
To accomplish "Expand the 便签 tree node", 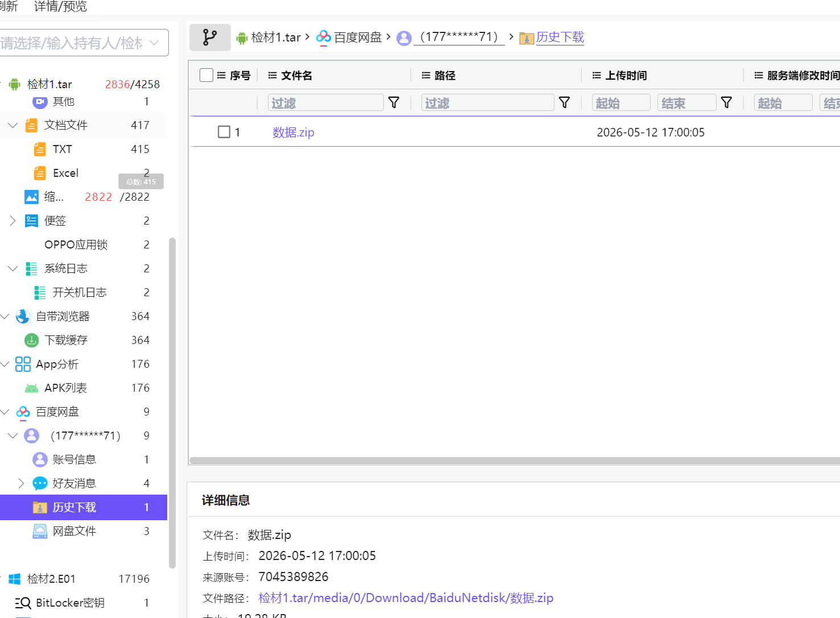I will point(13,221).
